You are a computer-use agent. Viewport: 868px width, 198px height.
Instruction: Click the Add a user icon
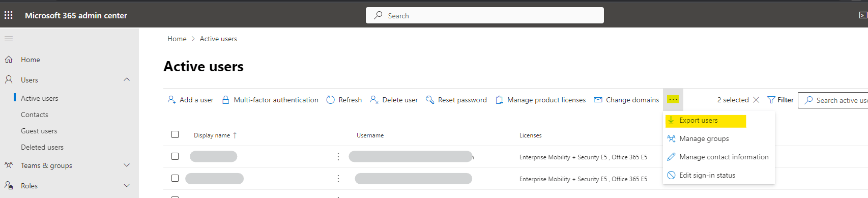171,100
